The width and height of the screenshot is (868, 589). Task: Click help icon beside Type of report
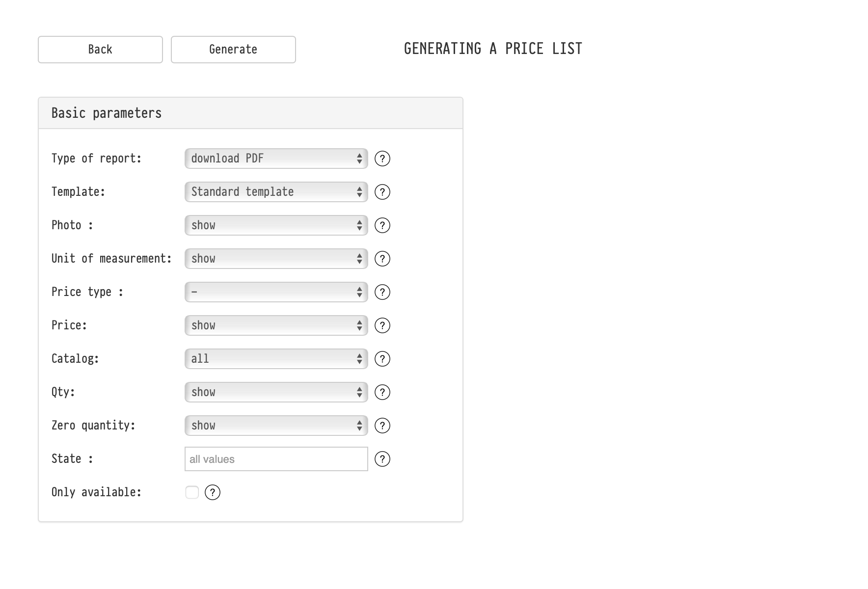pos(382,159)
